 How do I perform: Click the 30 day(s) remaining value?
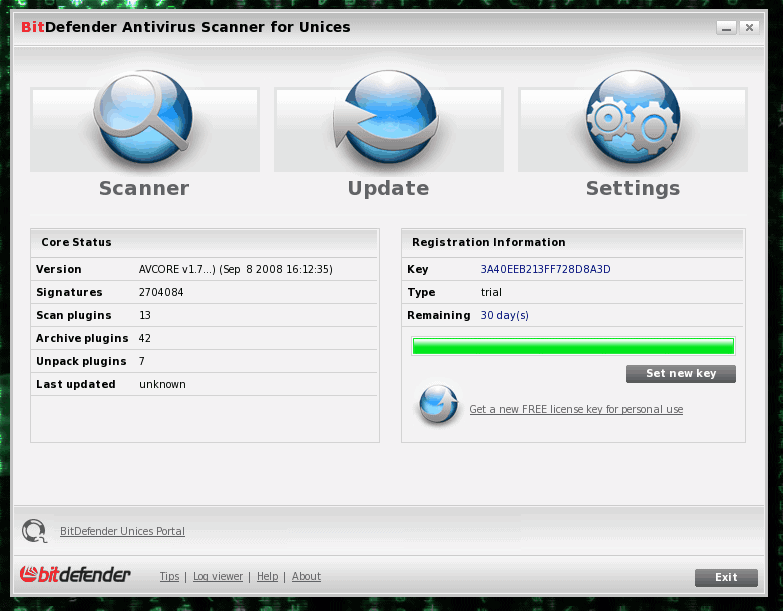pos(505,315)
